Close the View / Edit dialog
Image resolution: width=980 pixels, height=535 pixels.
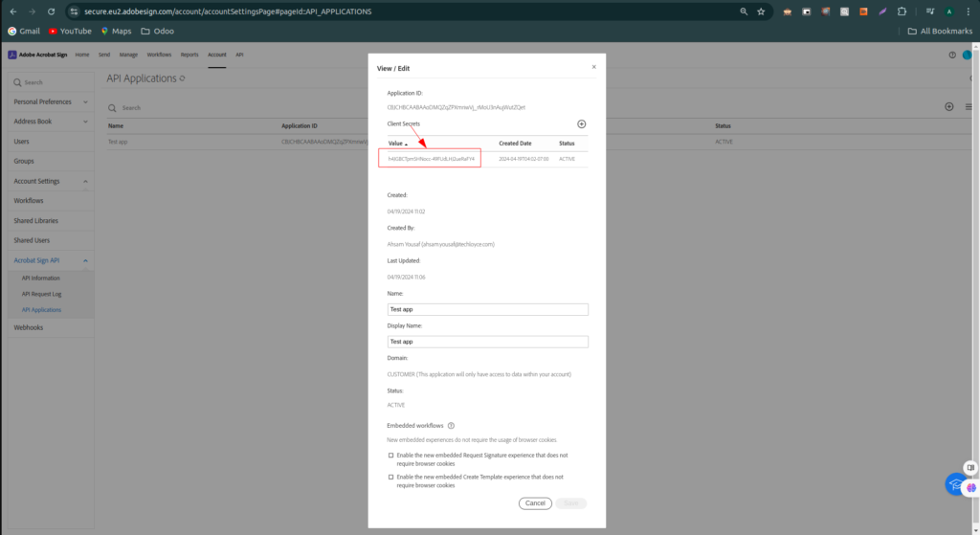[x=593, y=67]
